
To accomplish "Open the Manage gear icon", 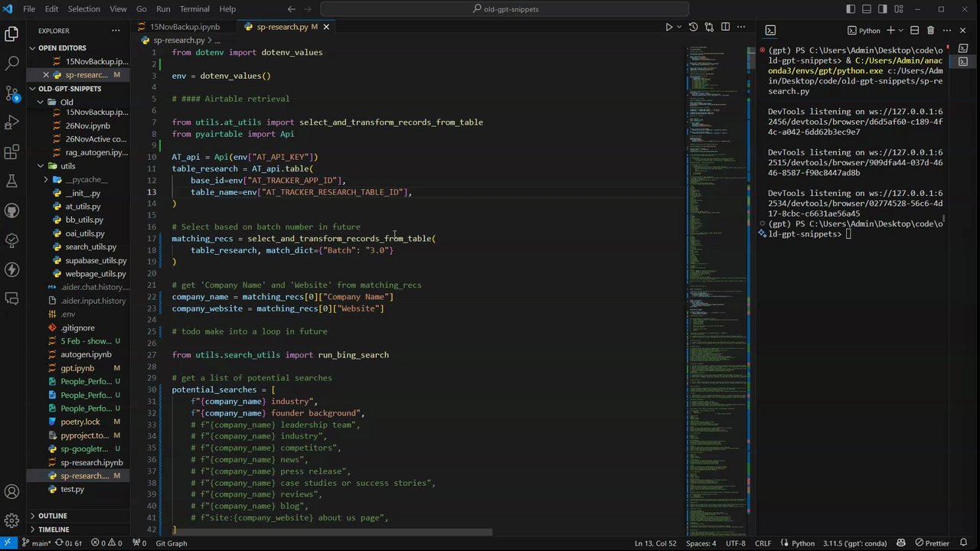I will pos(11,521).
